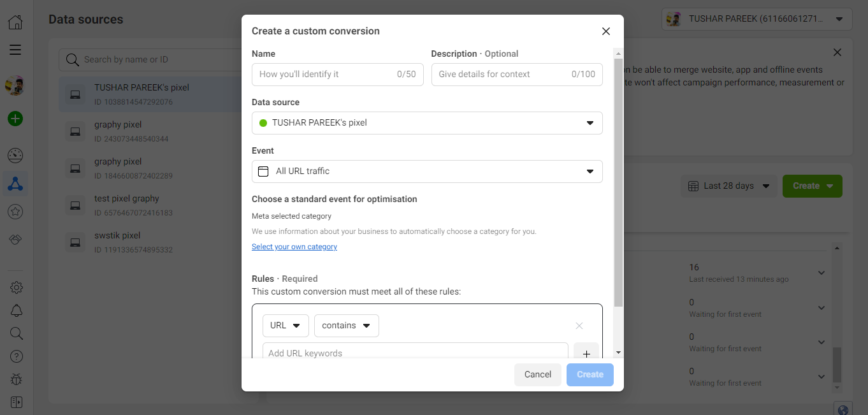Open the 'contains' rule condition dropdown
Screen dimensions: 868x415
tap(346, 326)
